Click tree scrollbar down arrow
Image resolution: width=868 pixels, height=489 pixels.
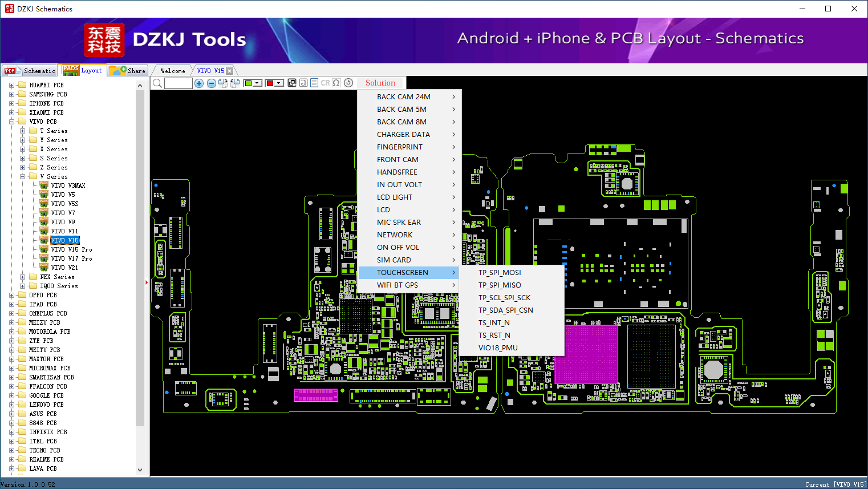click(140, 470)
